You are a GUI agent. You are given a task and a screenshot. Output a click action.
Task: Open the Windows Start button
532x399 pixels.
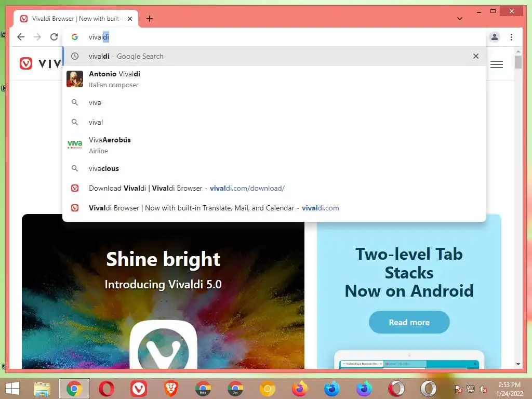click(x=12, y=389)
